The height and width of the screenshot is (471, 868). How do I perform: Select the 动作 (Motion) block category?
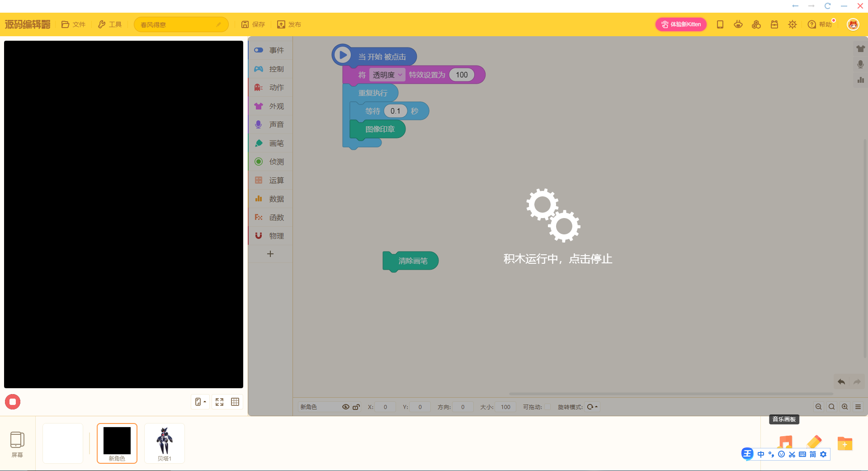tap(270, 87)
